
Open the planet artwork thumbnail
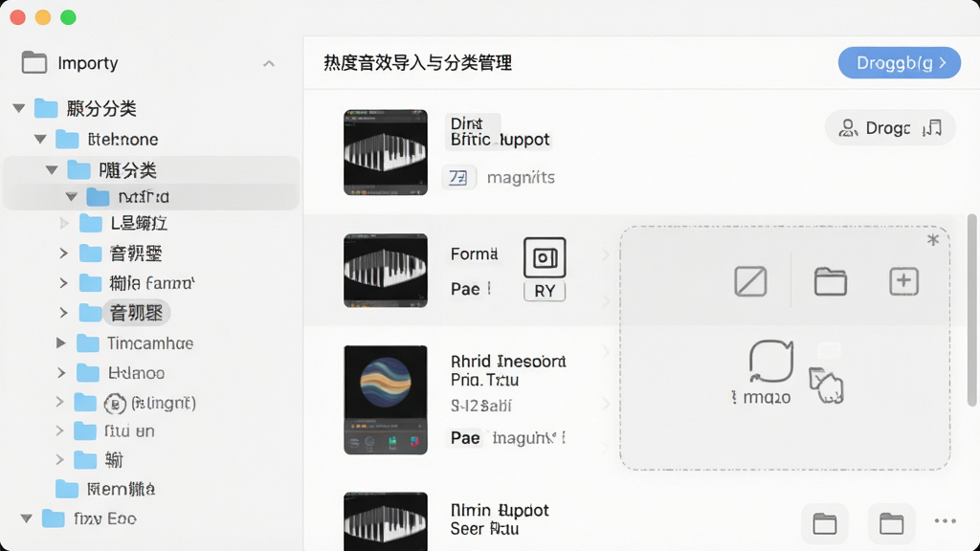click(x=386, y=400)
